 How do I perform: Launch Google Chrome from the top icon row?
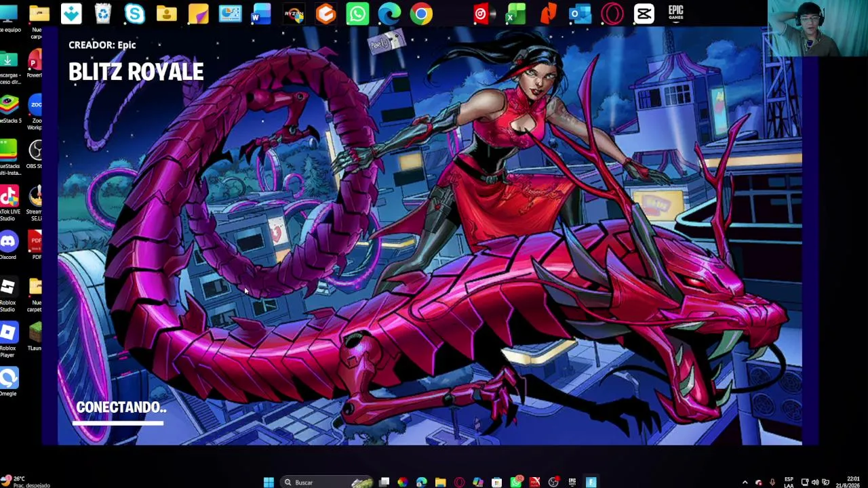[421, 14]
